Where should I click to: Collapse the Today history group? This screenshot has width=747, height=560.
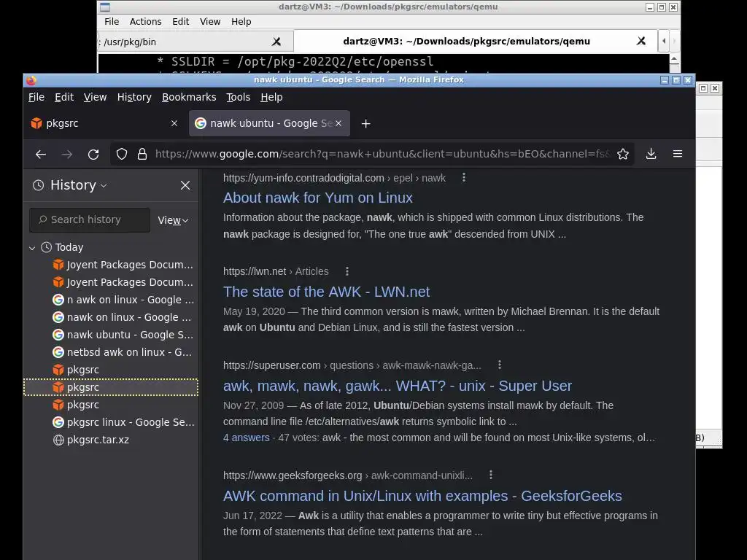point(32,248)
